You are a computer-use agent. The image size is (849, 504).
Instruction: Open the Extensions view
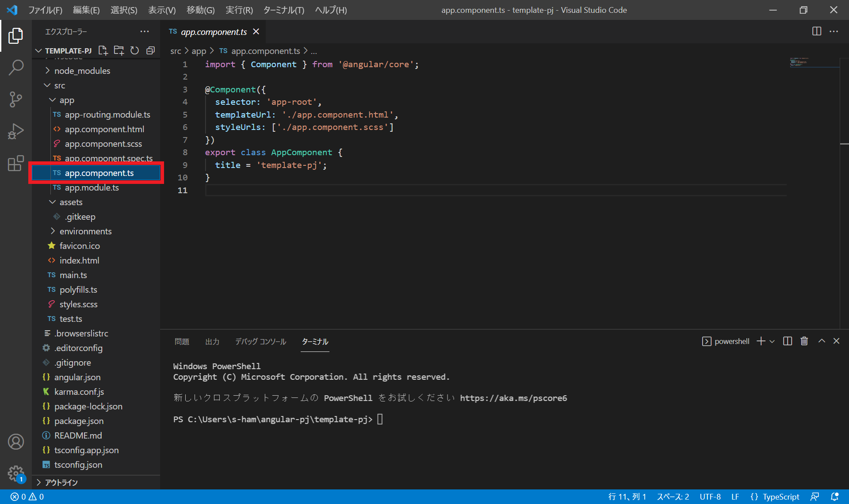(x=16, y=163)
